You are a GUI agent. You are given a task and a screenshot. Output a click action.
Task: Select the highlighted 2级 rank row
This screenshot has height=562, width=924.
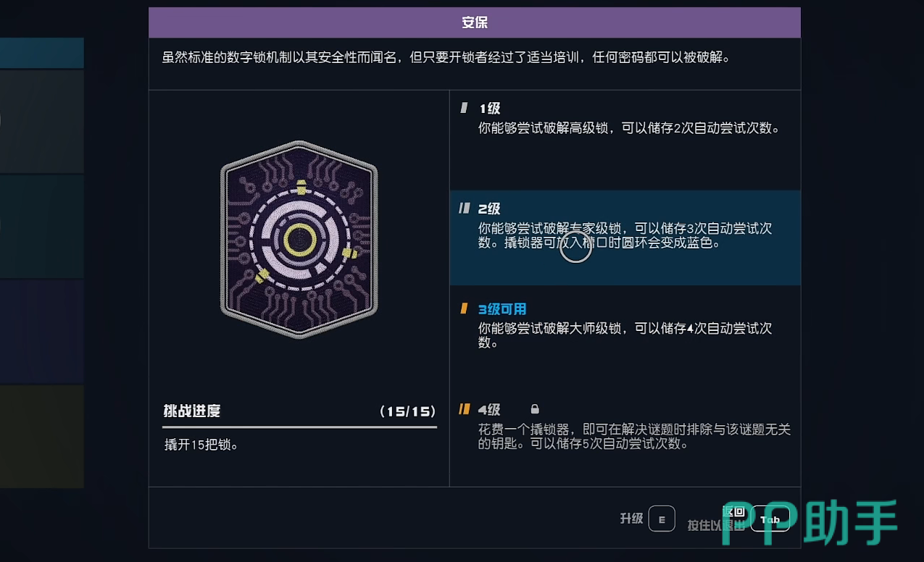click(625, 237)
